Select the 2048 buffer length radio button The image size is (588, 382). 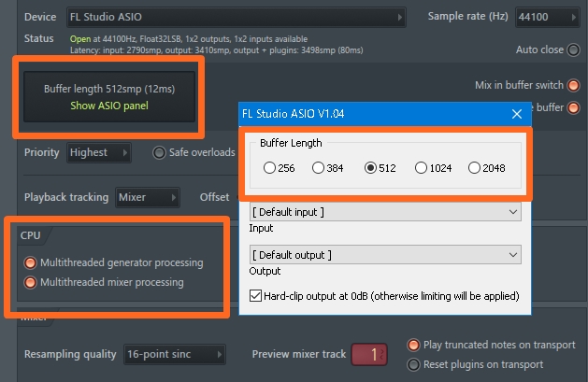coord(474,168)
